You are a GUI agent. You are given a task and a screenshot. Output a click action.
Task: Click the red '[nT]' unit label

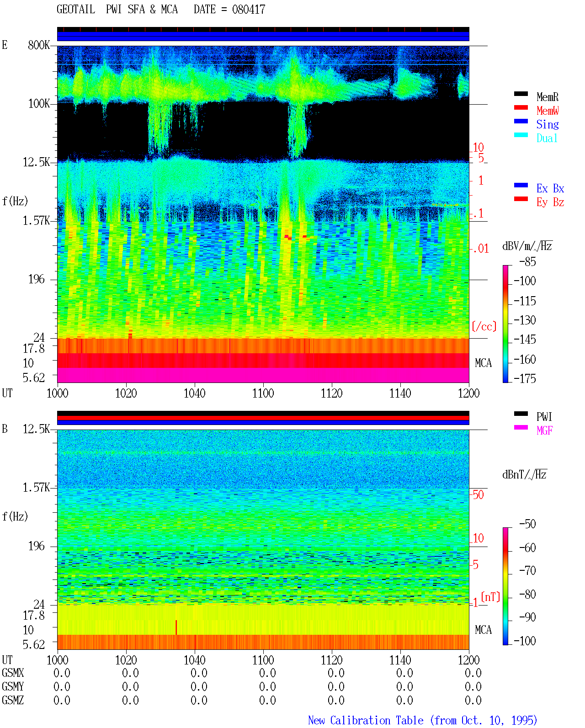(x=491, y=597)
